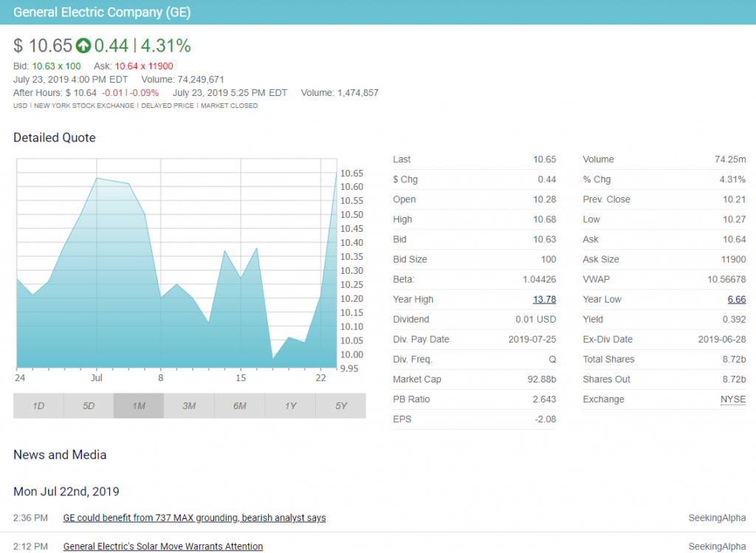Click the Ask 10.64 x 11900 text
The image size is (756, 553).
pyautogui.click(x=133, y=66)
